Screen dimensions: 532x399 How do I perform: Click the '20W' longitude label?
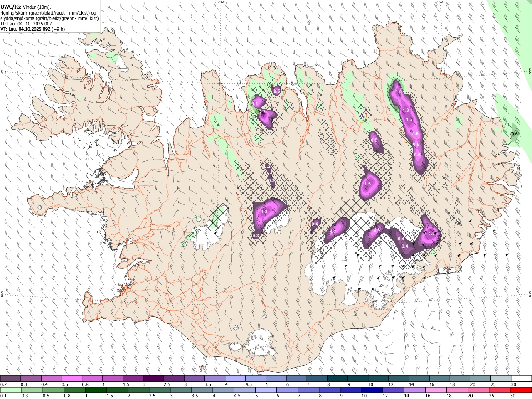click(x=222, y=2)
